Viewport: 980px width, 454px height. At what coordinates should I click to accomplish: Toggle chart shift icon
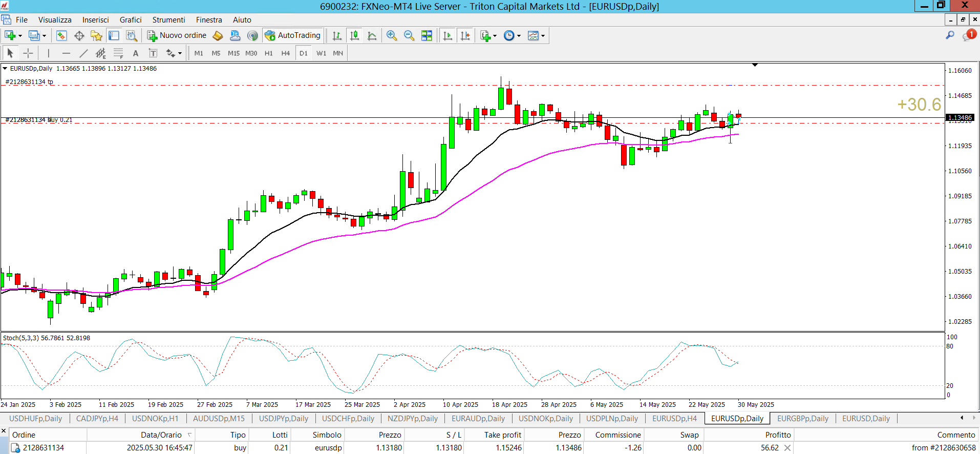465,35
